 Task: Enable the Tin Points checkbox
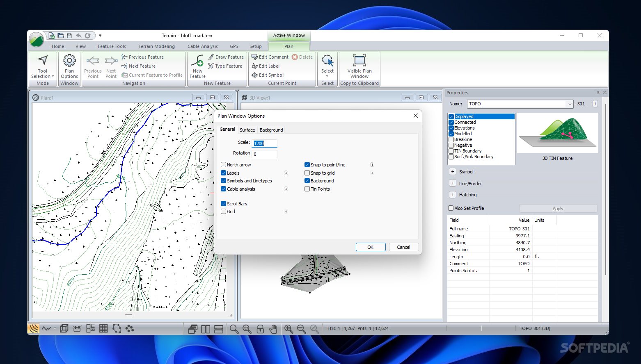tap(307, 189)
